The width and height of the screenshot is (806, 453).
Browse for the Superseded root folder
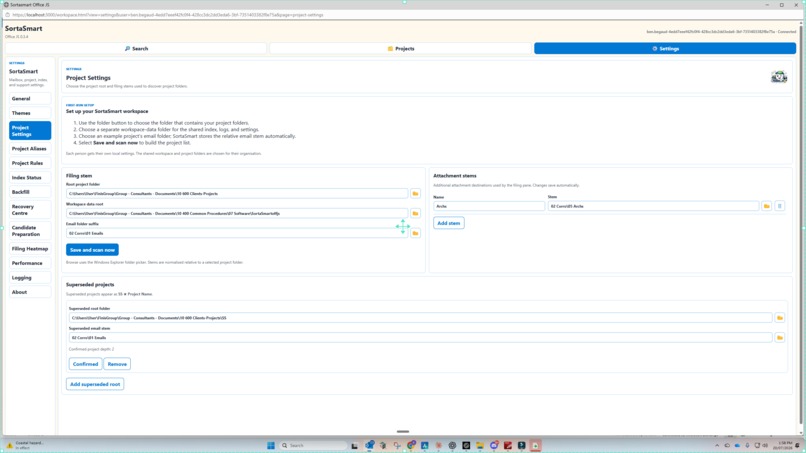tap(780, 318)
